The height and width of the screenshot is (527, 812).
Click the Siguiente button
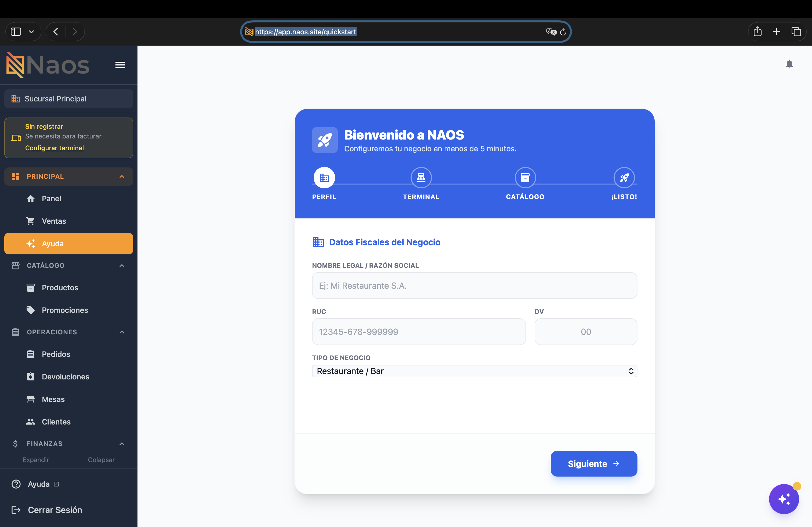[x=594, y=464]
